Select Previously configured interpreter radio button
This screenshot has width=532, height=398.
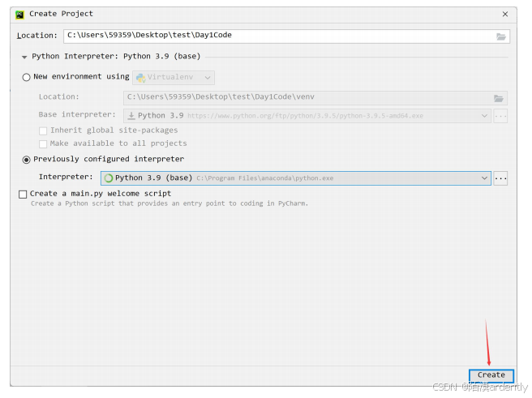pyautogui.click(x=27, y=160)
